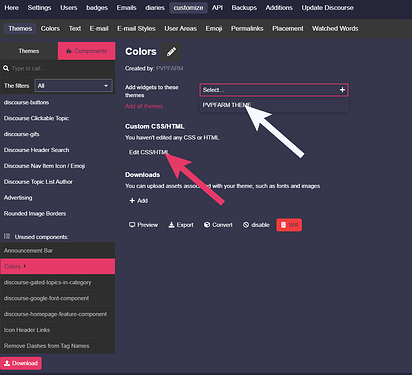Click the trash icon on red button
412x375 pixels.
(x=283, y=225)
